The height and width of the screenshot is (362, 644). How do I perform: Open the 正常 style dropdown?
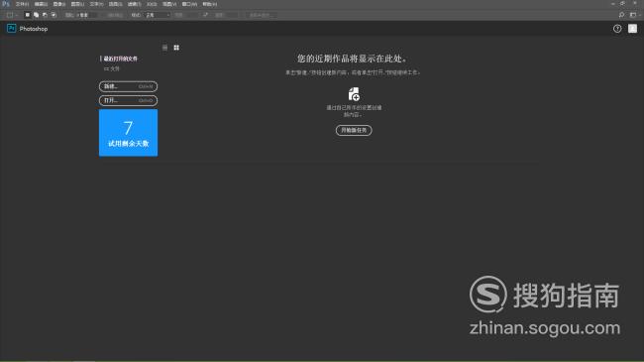pos(158,15)
